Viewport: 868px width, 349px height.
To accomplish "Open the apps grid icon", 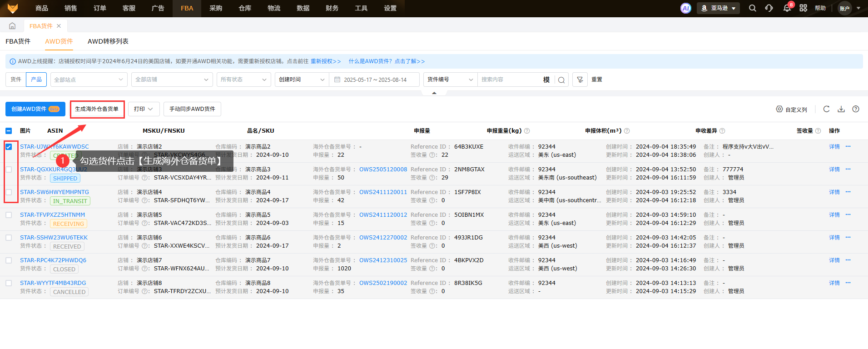I will tap(804, 8).
